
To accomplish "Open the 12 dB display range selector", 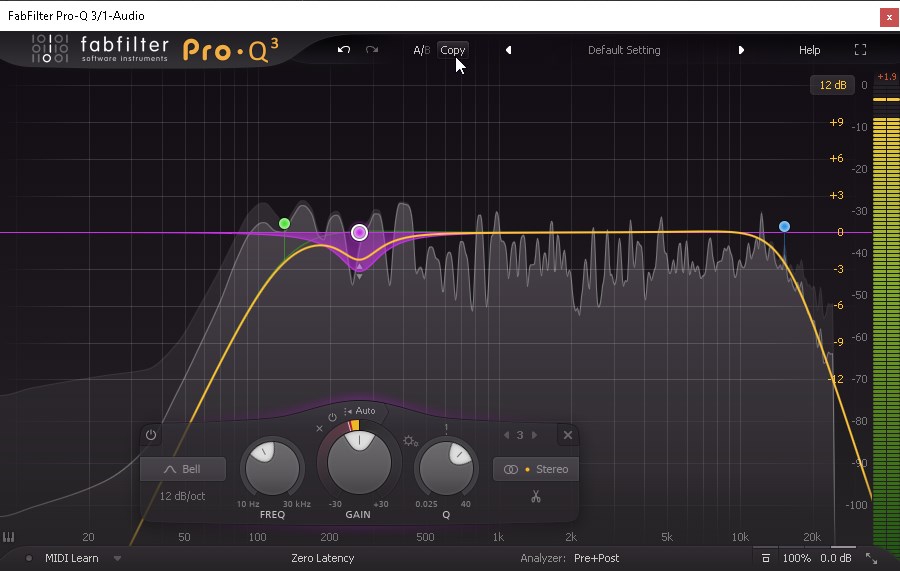I will pyautogui.click(x=833, y=85).
